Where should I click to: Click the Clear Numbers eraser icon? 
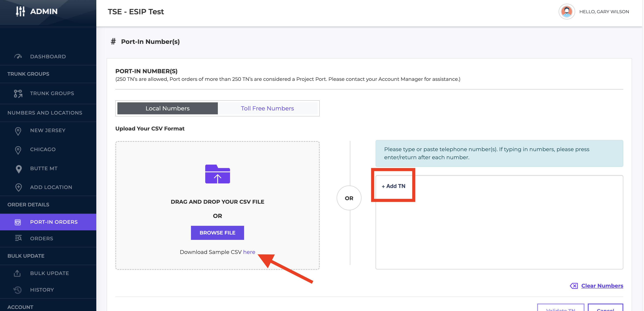click(574, 286)
